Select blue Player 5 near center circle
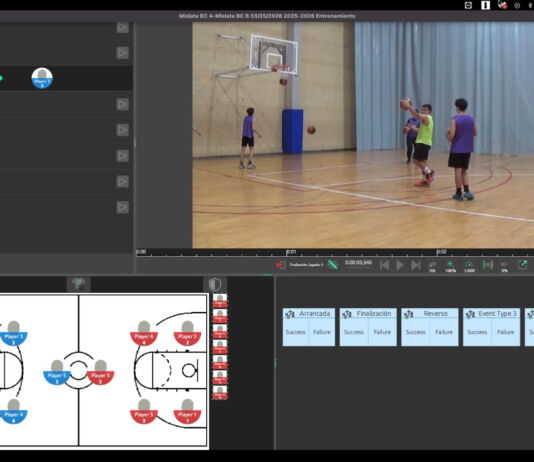The height and width of the screenshot is (462, 534). 57,372
